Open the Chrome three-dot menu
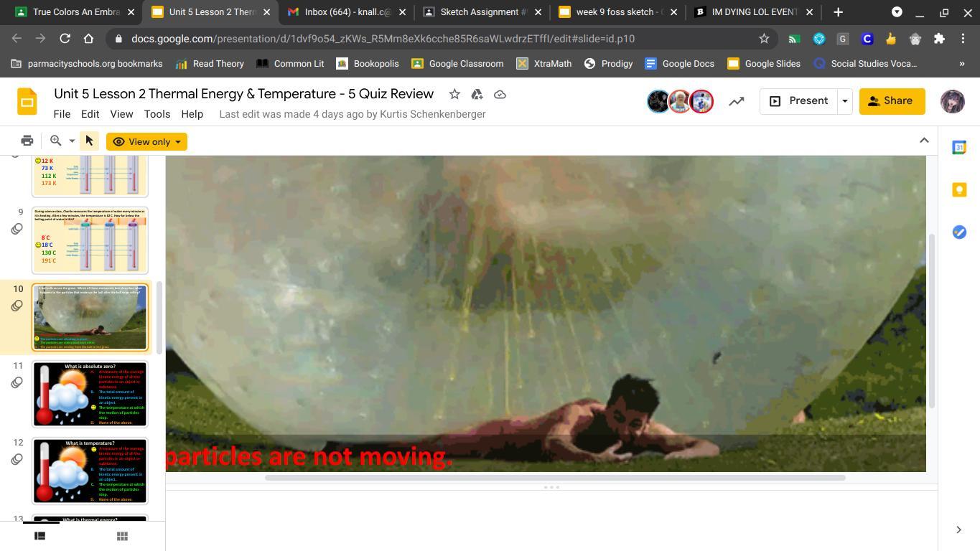 (963, 39)
